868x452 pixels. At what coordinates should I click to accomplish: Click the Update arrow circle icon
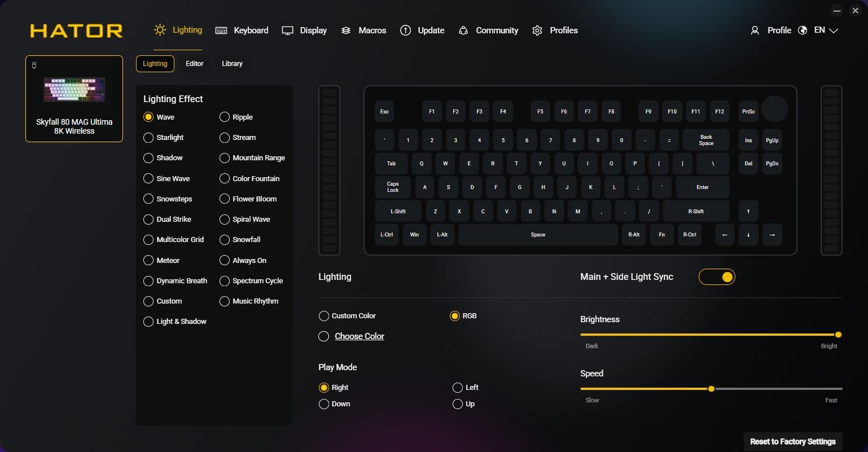coord(405,30)
